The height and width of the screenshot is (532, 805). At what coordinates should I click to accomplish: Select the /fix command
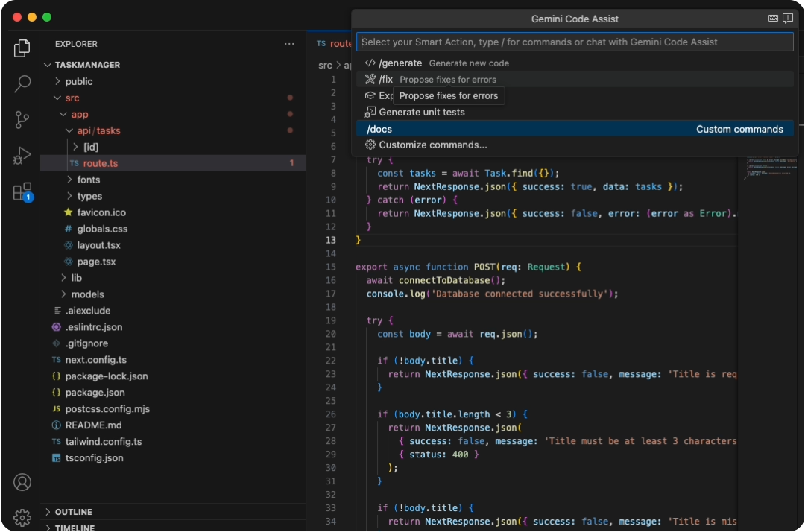click(x=575, y=79)
